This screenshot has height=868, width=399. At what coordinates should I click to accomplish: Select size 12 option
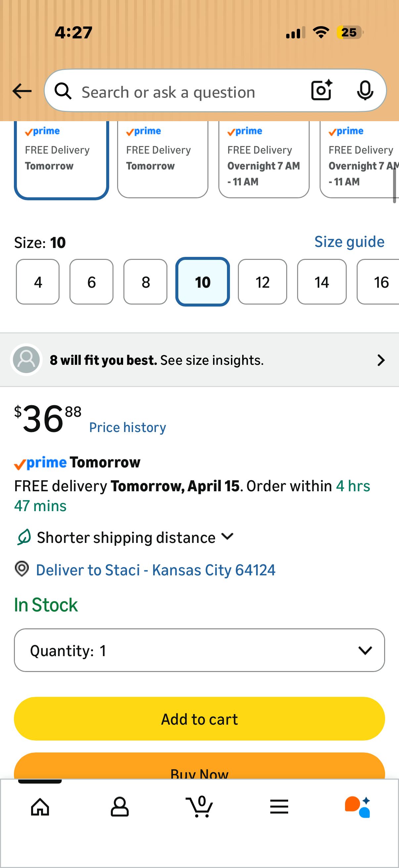[x=263, y=282]
